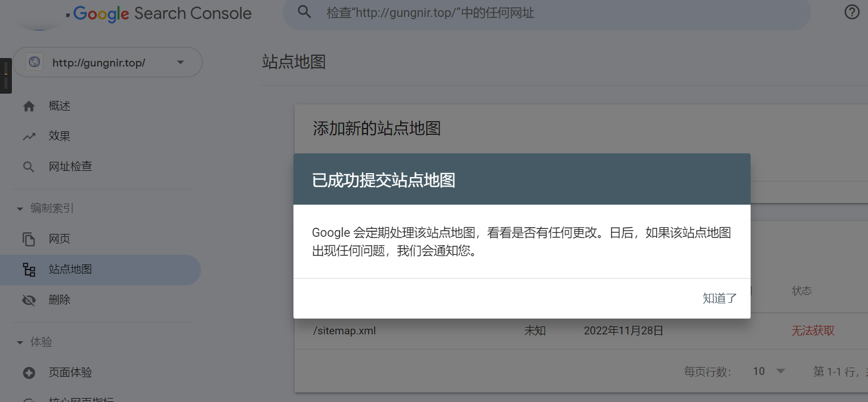This screenshot has height=402, width=868.
Task: Click the red 无法获取 status cell
Action: pos(813,331)
